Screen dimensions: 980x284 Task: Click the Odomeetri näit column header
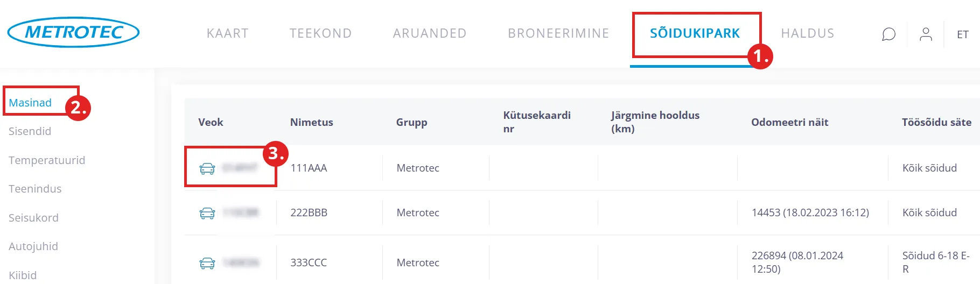pos(789,122)
